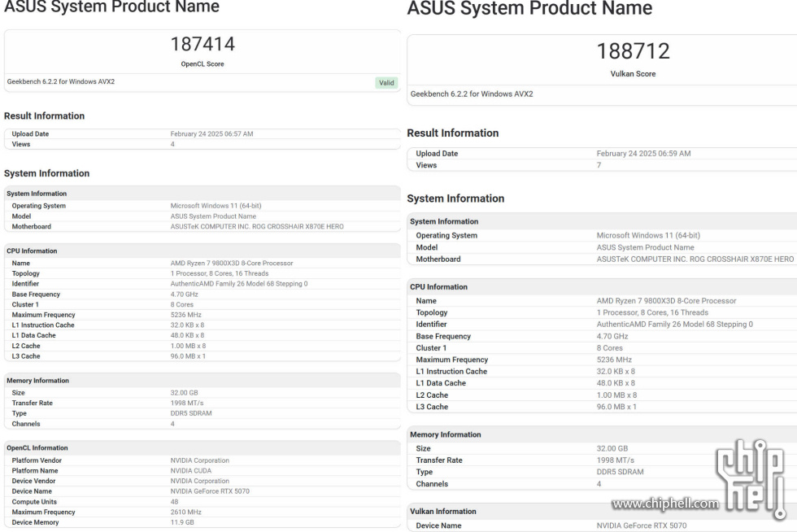797x532 pixels.
Task: Click the "CPU Information" header on the OpenCL page
Action: [32, 251]
